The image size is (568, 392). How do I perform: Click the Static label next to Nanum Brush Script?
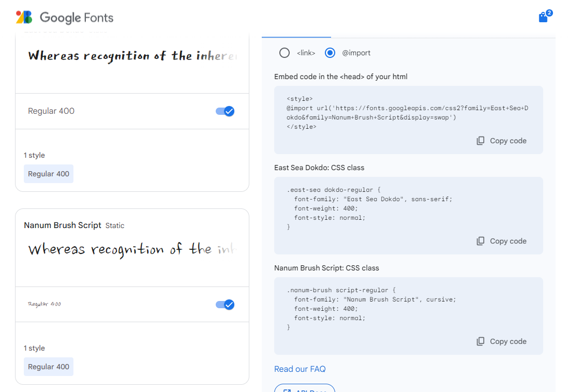115,225
